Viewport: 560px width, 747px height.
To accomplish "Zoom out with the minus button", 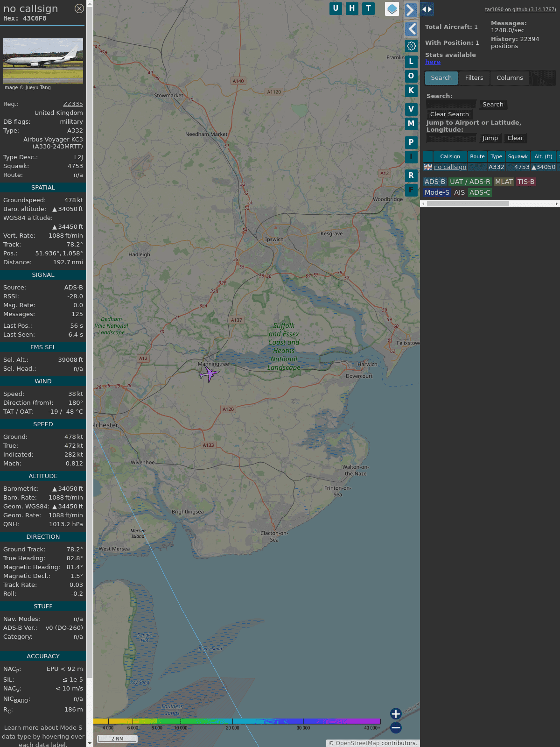I will click(x=396, y=727).
